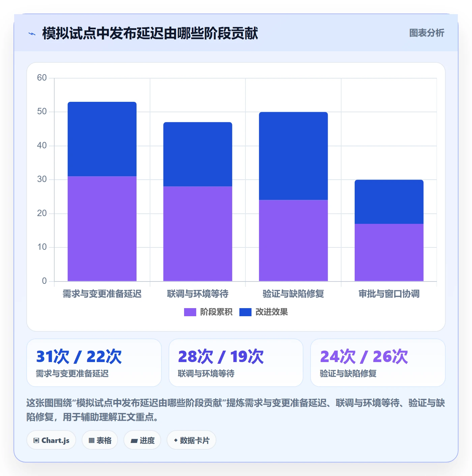The height and width of the screenshot is (476, 472).
Task: Open the 24次 / 26次 data card
Action: [x=378, y=363]
